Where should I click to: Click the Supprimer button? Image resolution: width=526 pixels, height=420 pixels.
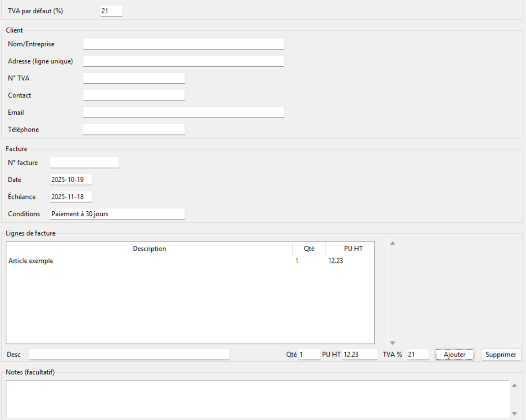click(x=501, y=354)
